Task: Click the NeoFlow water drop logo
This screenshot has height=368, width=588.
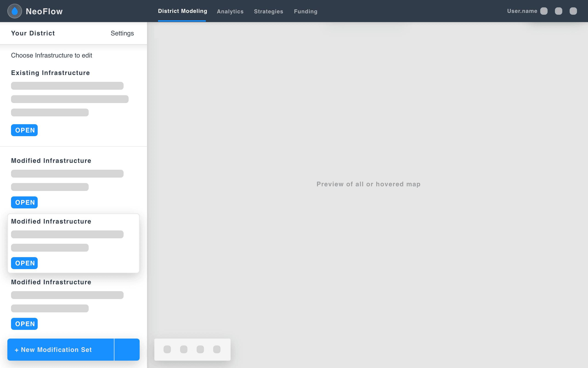Action: point(14,11)
